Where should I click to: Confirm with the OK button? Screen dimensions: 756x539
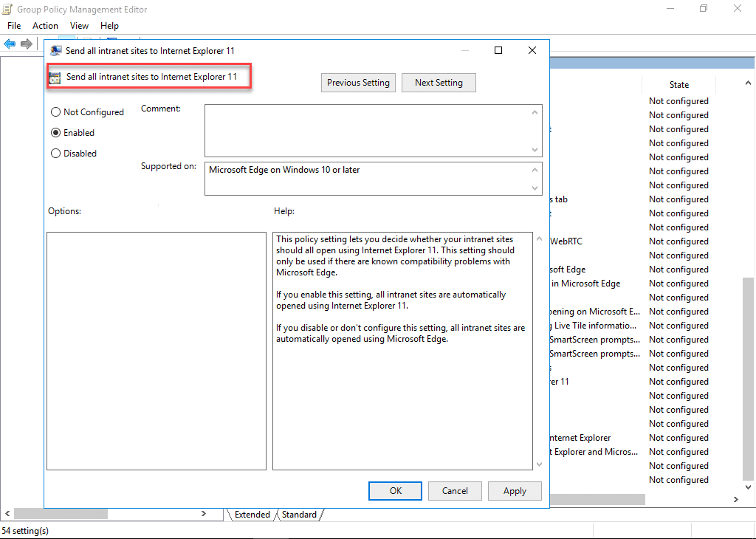(396, 491)
